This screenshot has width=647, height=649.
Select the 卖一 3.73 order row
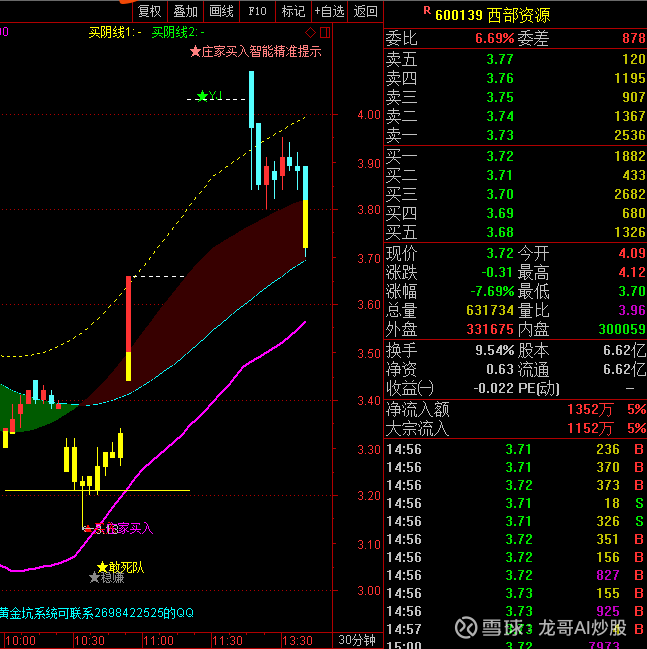pyautogui.click(x=515, y=135)
